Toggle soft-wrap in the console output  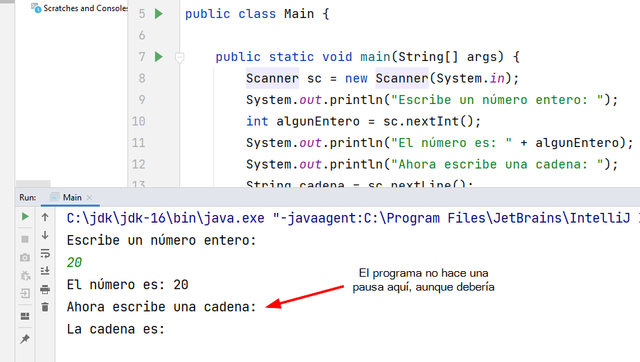click(x=45, y=253)
